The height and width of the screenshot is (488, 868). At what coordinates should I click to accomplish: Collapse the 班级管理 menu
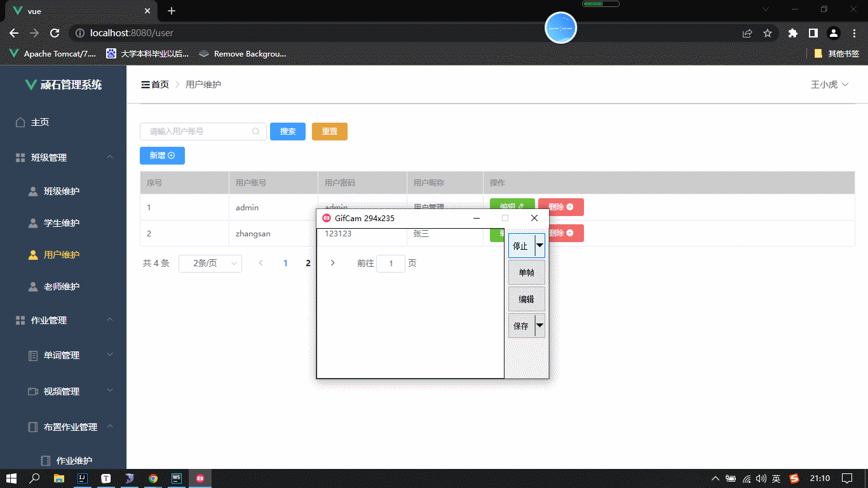pos(64,158)
